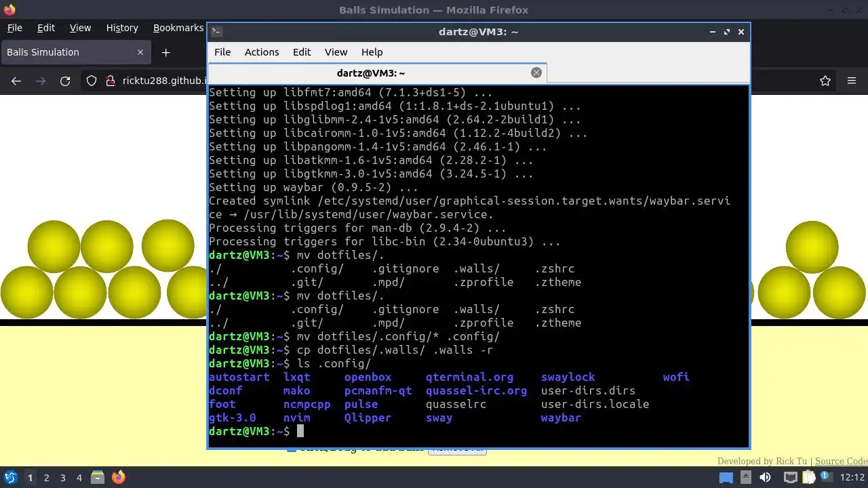
Task: Click 'autostart' in the ls output
Action: click(x=239, y=377)
